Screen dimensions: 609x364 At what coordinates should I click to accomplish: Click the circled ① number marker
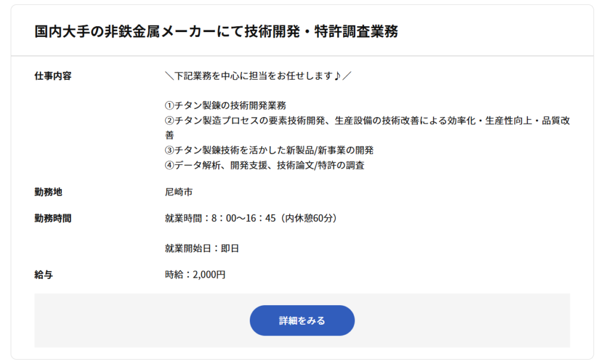[x=169, y=106]
